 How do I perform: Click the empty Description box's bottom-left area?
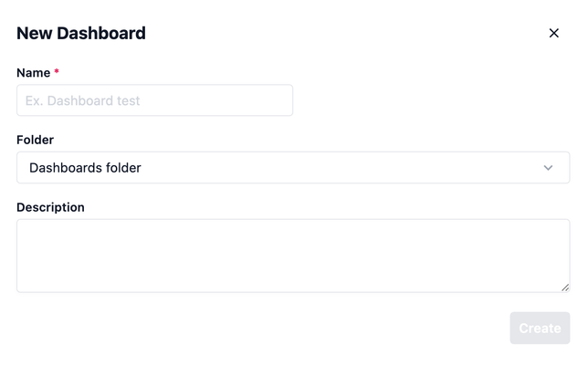coord(37,281)
